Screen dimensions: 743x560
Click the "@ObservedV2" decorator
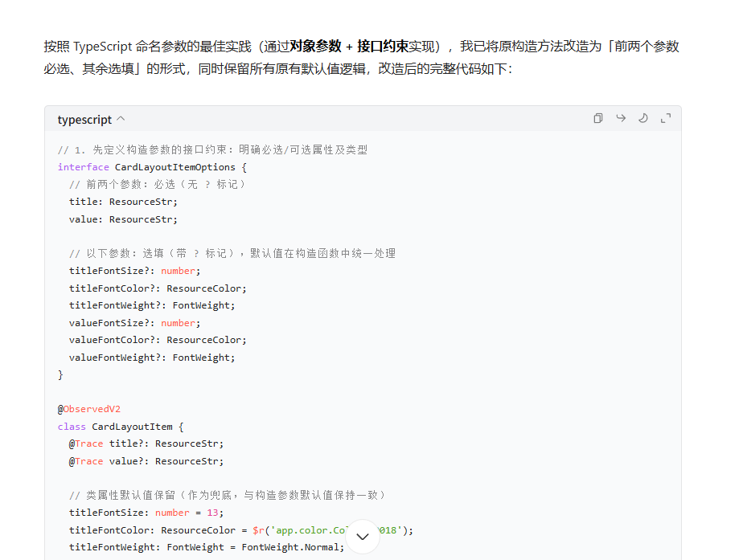click(x=89, y=409)
